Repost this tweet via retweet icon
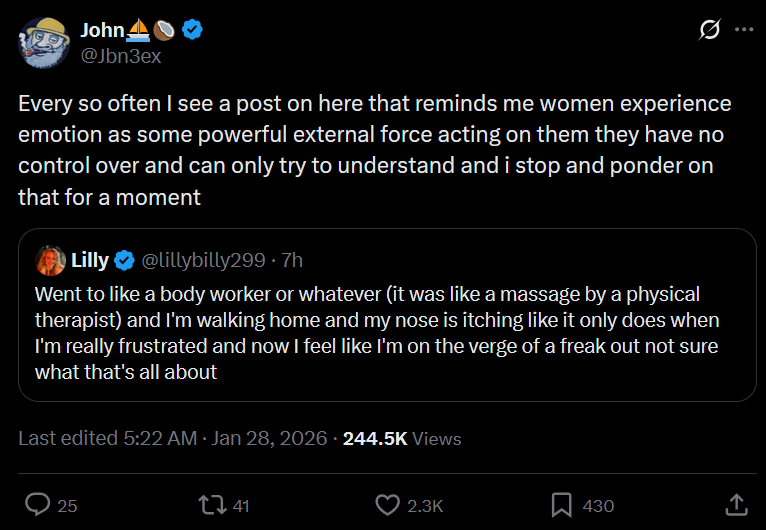766x530 pixels. pyautogui.click(x=212, y=505)
